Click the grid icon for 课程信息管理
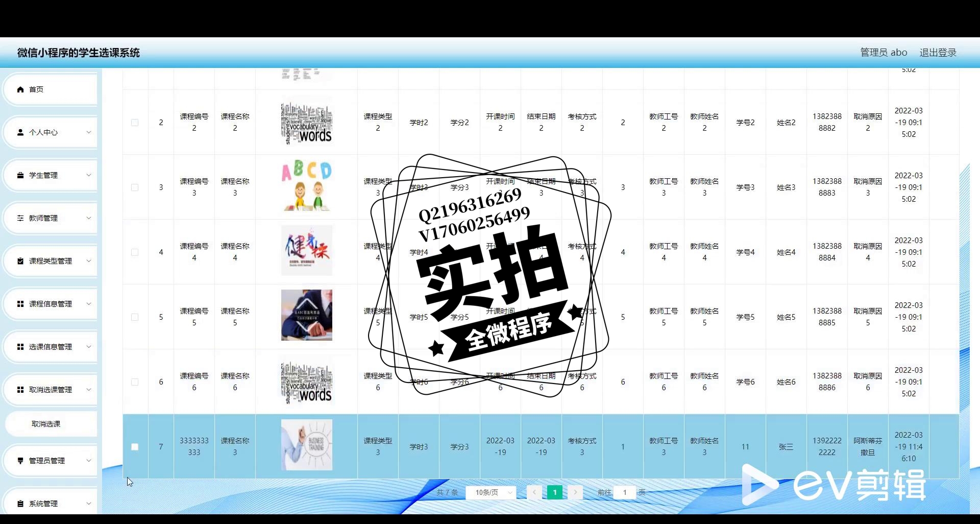 20,304
